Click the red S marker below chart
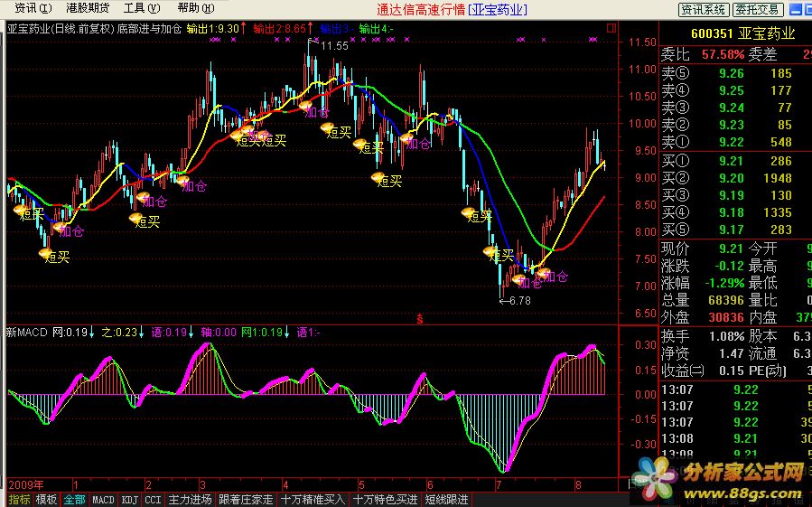This screenshot has height=507, width=812. click(x=419, y=319)
